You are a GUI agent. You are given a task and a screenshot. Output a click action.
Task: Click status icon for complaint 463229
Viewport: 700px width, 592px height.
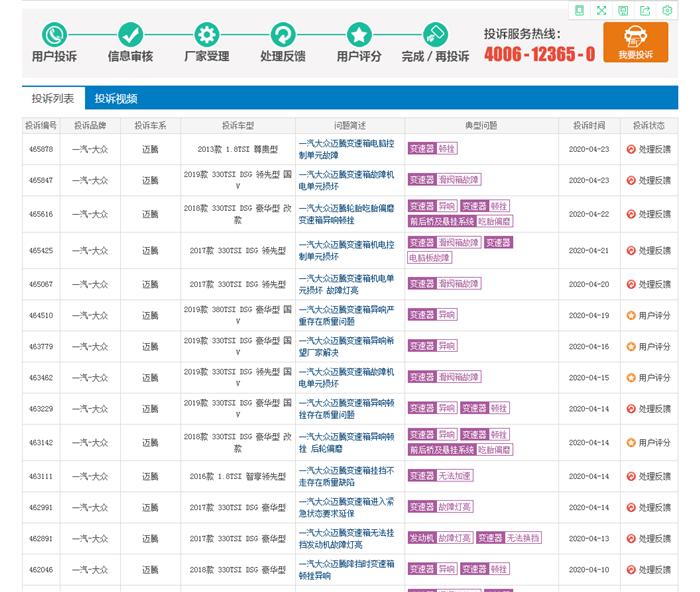pyautogui.click(x=631, y=409)
